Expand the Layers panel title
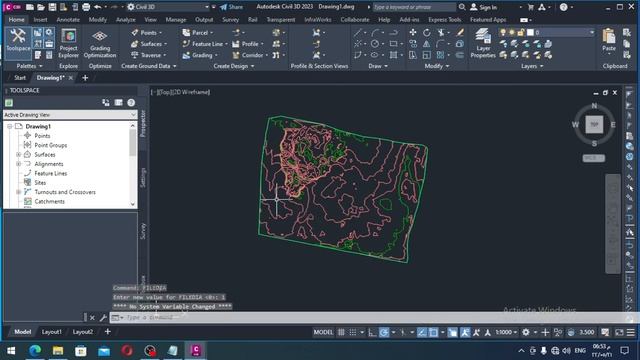 [x=531, y=66]
